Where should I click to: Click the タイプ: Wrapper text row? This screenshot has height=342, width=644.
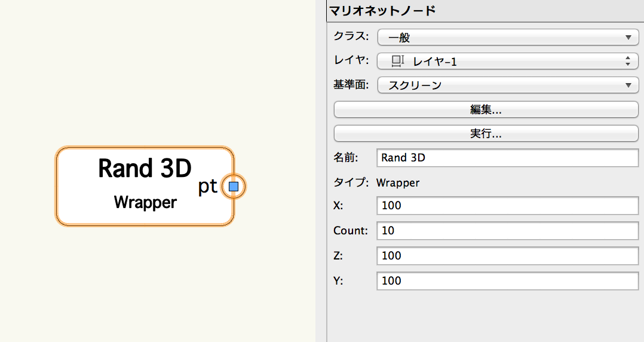376,182
